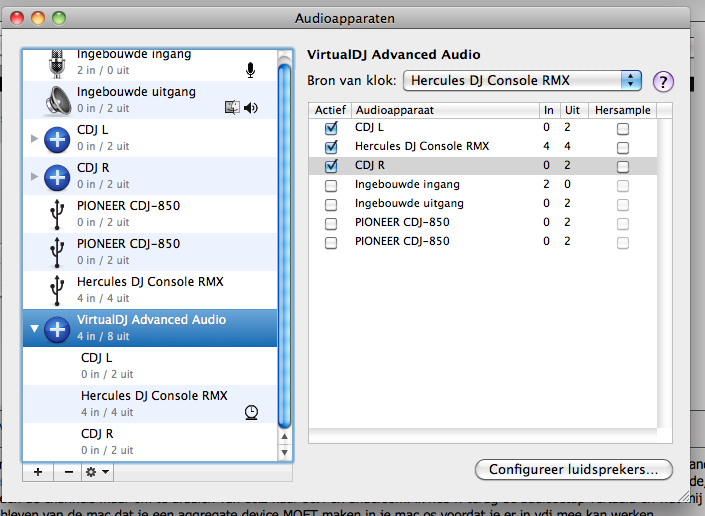The height and width of the screenshot is (516, 705).
Task: Sort by the Actief column header
Action: click(x=330, y=111)
